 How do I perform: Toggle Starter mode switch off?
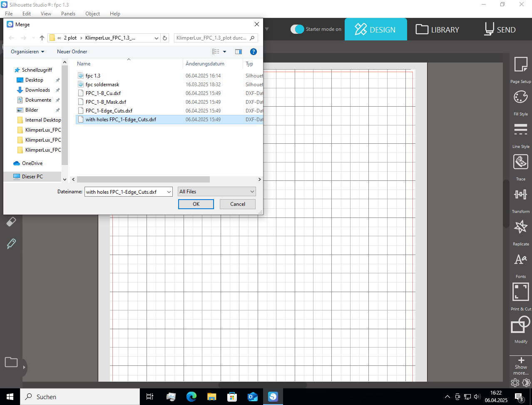(x=297, y=29)
